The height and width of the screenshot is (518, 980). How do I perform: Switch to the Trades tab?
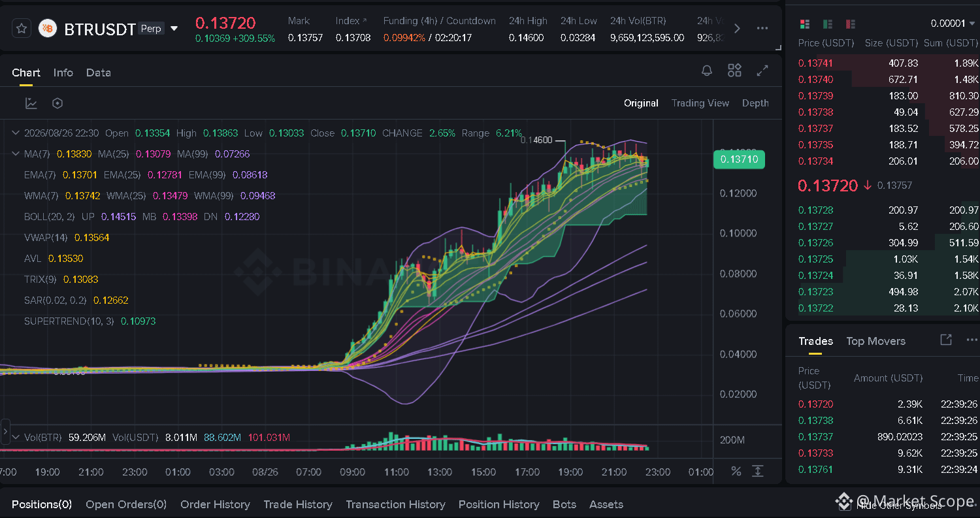click(x=815, y=341)
